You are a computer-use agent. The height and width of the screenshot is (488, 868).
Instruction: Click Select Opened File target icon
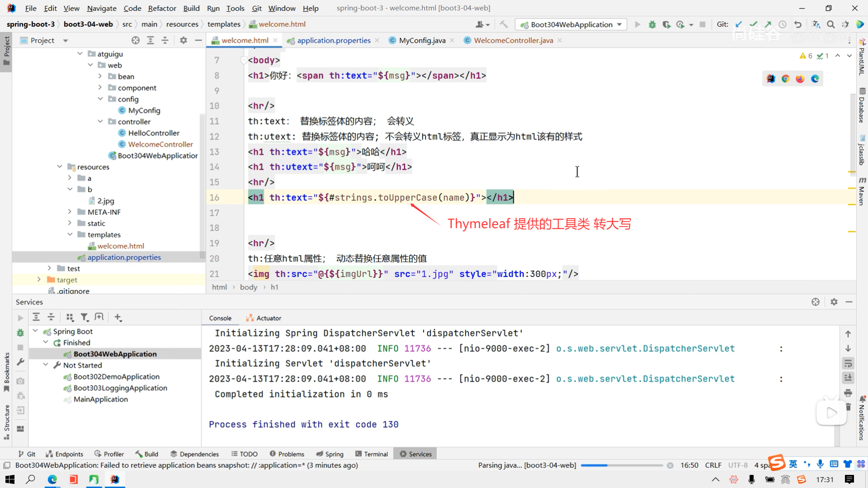[135, 40]
